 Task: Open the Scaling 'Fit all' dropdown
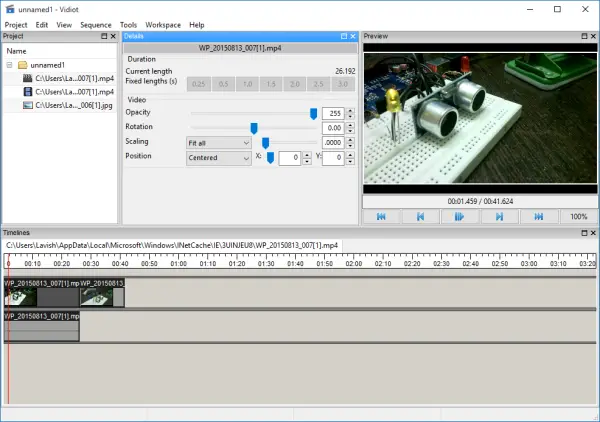[x=218, y=143]
